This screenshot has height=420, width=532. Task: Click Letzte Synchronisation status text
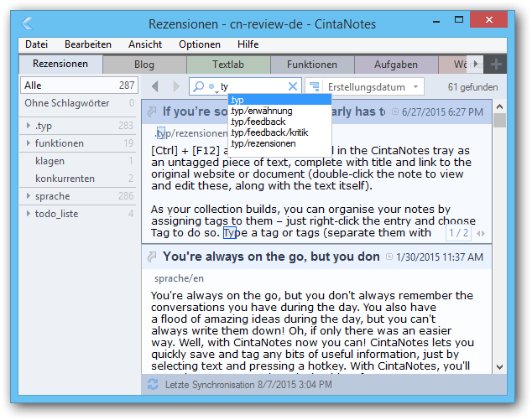(248, 385)
